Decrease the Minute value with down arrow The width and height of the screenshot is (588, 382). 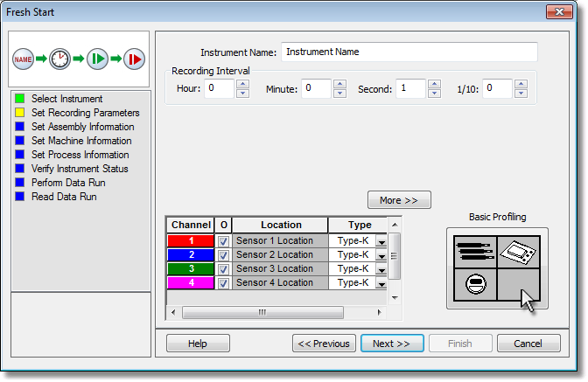(339, 93)
